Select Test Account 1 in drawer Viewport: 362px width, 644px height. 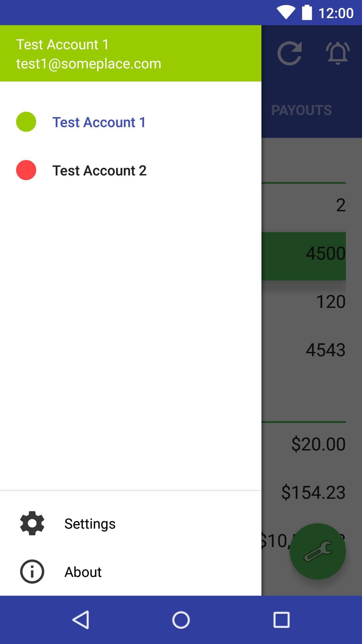[x=99, y=122]
